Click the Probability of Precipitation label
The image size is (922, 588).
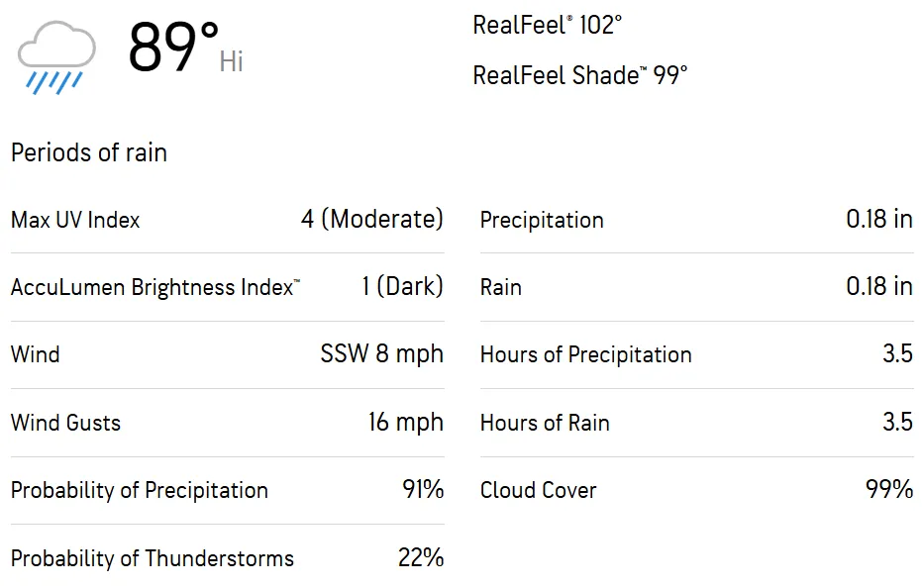click(x=140, y=490)
